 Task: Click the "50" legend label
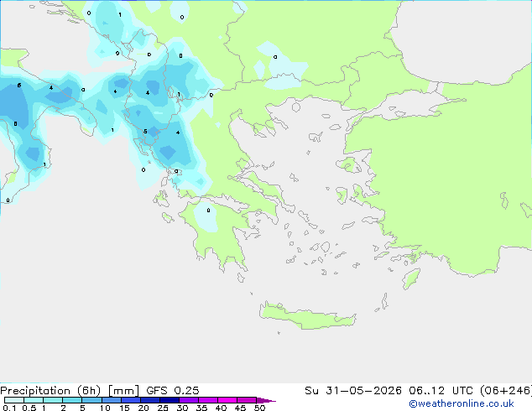click(x=259, y=408)
